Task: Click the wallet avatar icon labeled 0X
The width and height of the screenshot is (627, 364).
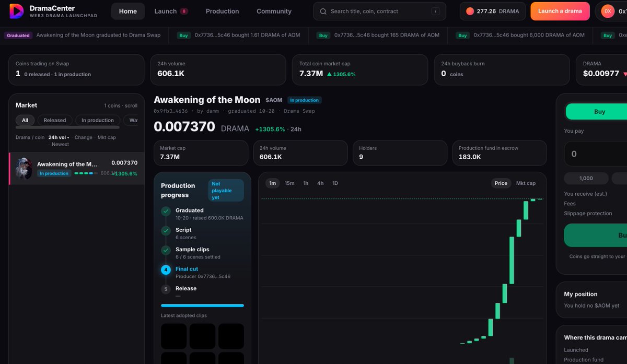Action: click(x=608, y=11)
